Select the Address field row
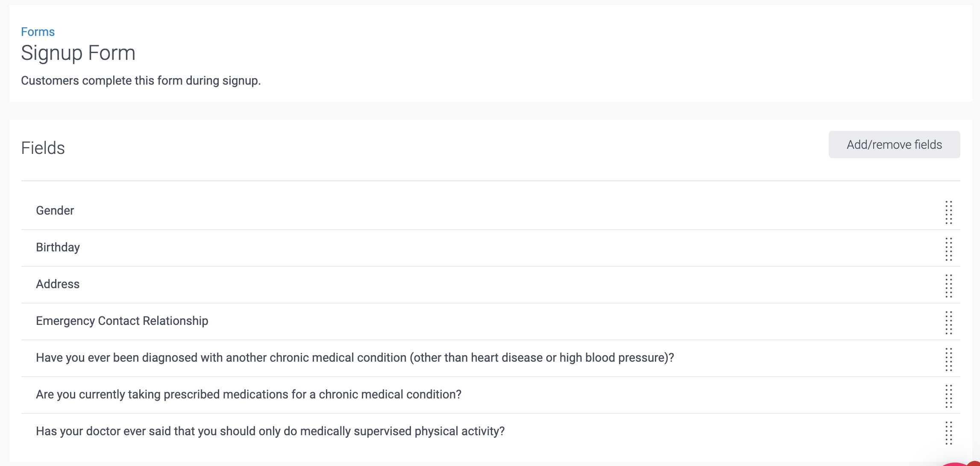 tap(58, 284)
